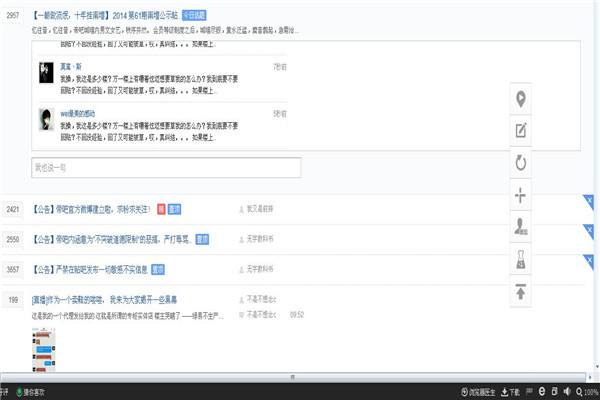Click the horizontal scrollbar thumb

tap(293, 377)
